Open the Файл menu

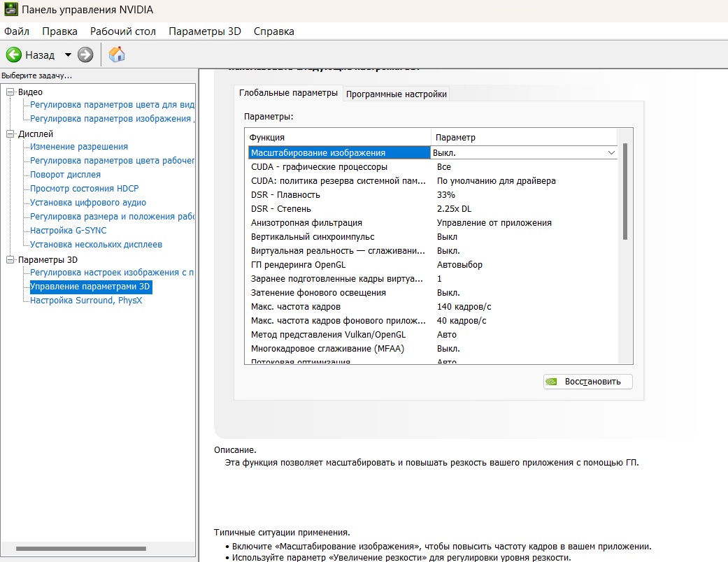(17, 31)
